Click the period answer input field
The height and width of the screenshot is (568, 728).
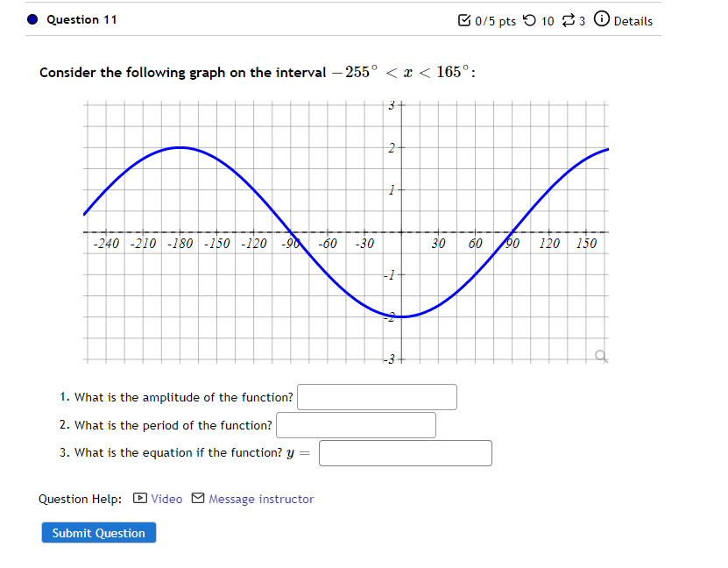pyautogui.click(x=356, y=425)
